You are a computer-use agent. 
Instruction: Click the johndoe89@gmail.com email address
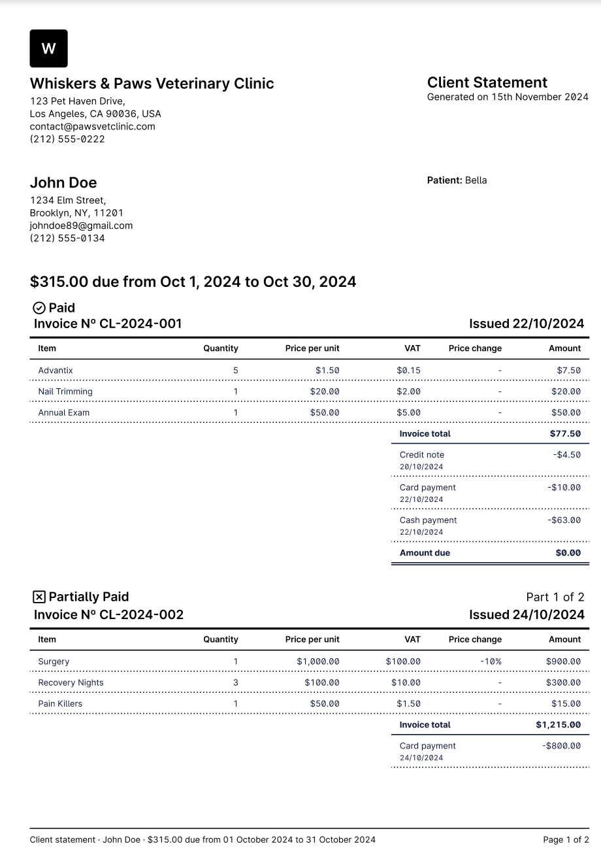pyautogui.click(x=81, y=225)
